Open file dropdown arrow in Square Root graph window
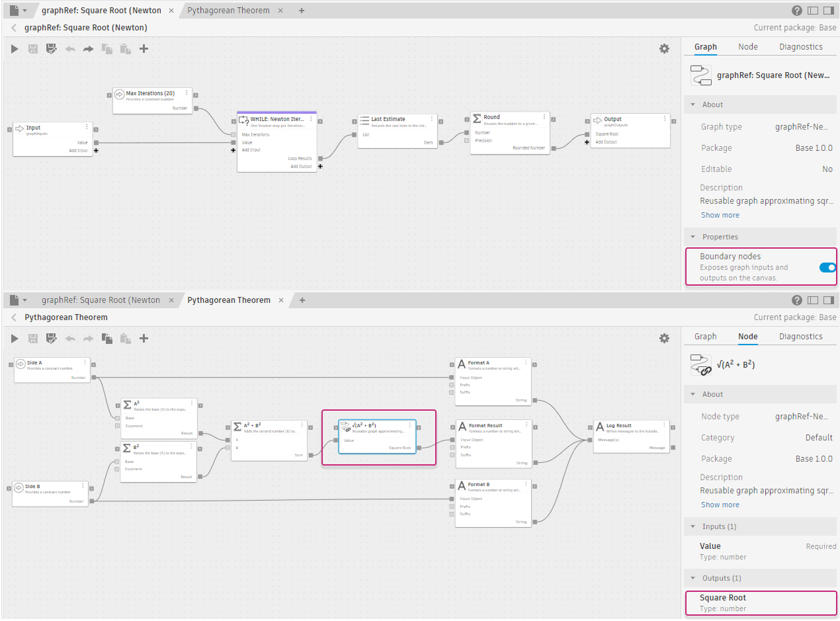 pos(25,11)
